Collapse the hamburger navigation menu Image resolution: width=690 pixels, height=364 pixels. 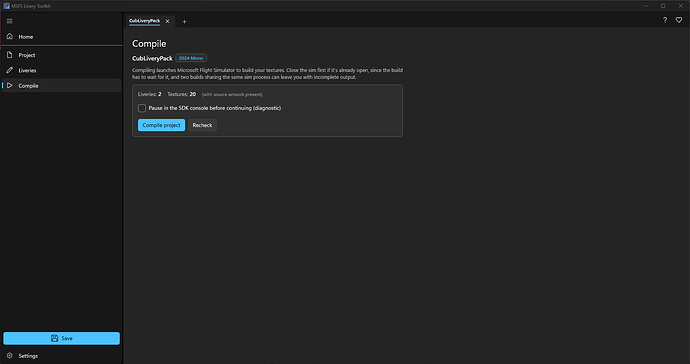click(x=10, y=21)
